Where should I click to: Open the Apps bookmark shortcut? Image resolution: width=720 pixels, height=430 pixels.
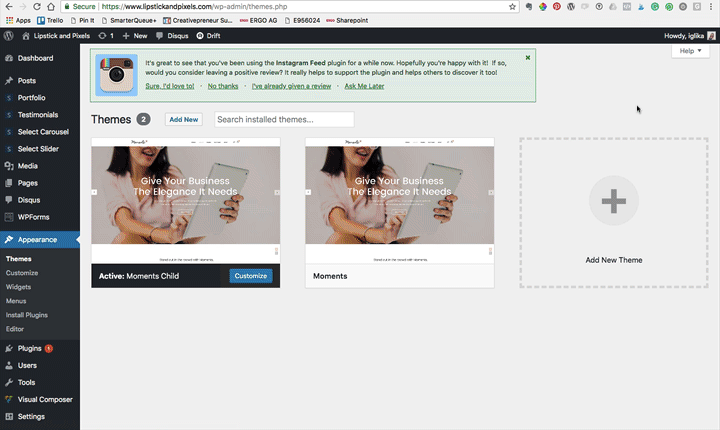coord(18,20)
